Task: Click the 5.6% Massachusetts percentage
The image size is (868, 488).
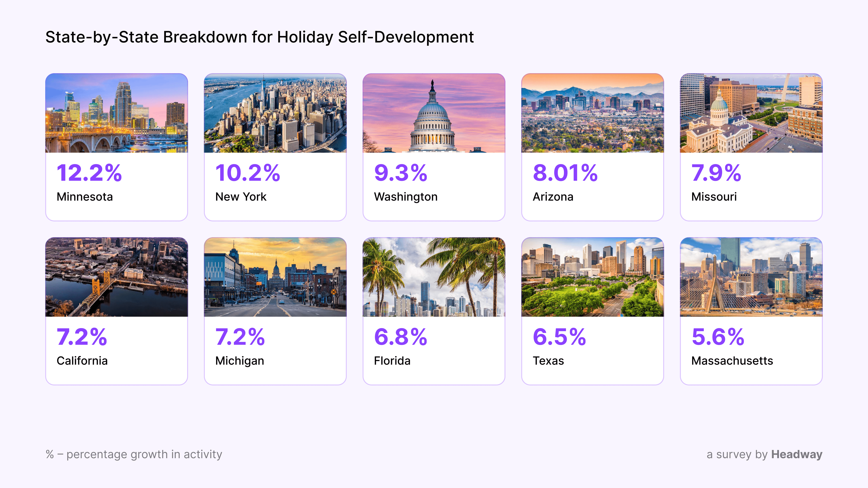Action: point(718,337)
